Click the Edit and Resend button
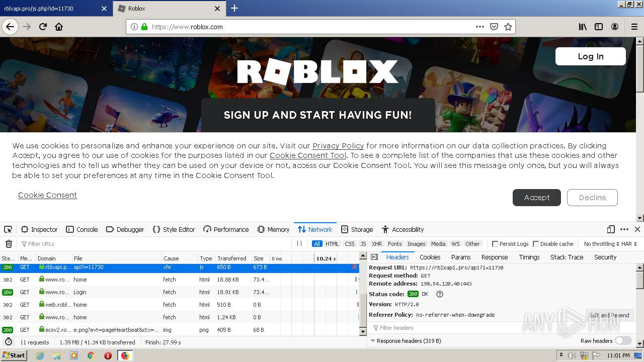Viewport: 644px width, 362px height. tap(609, 315)
